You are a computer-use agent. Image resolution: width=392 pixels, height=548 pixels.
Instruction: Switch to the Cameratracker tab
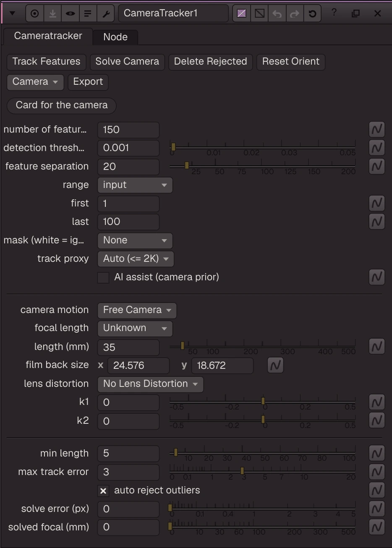[48, 36]
